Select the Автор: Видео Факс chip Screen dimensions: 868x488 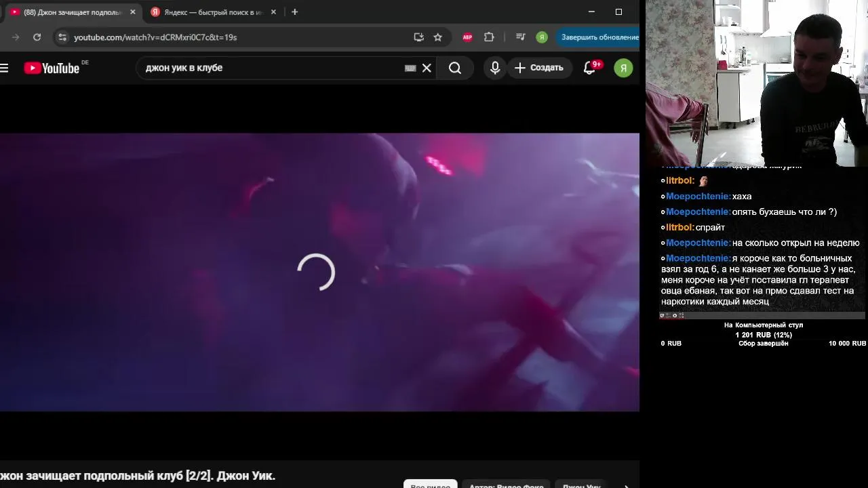(506, 485)
